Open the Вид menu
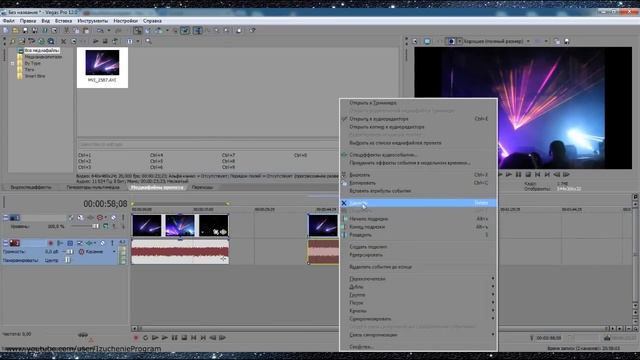Viewport: 640px width, 360px height. tap(46, 21)
